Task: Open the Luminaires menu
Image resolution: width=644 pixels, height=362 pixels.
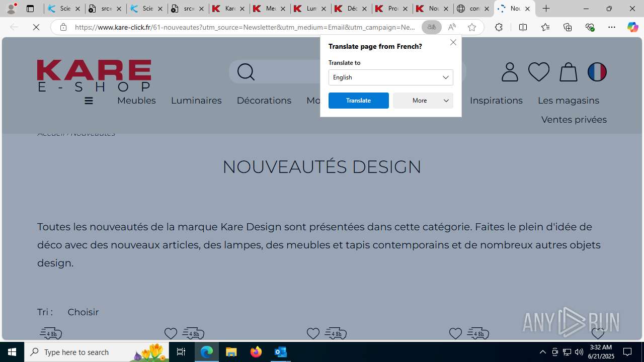Action: click(196, 101)
